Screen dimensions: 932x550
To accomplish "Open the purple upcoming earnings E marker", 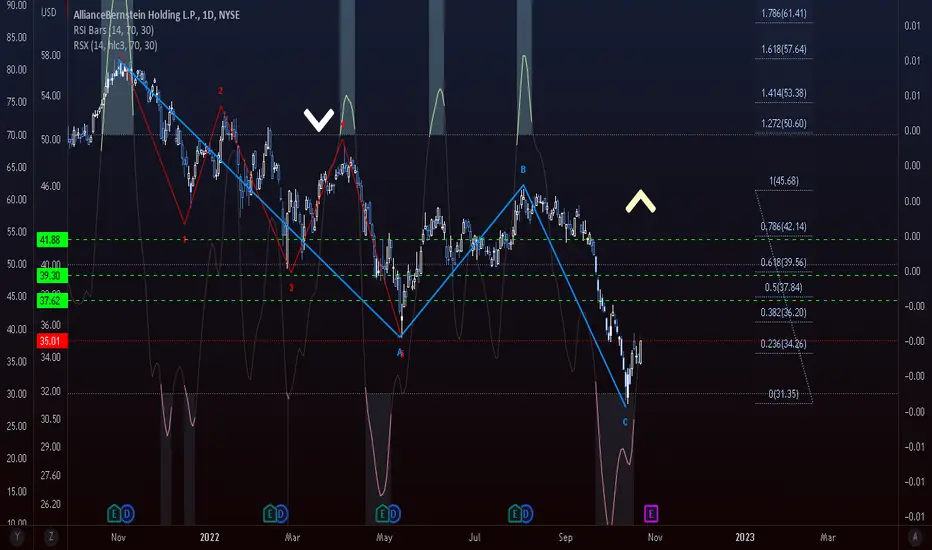I will pos(651,513).
